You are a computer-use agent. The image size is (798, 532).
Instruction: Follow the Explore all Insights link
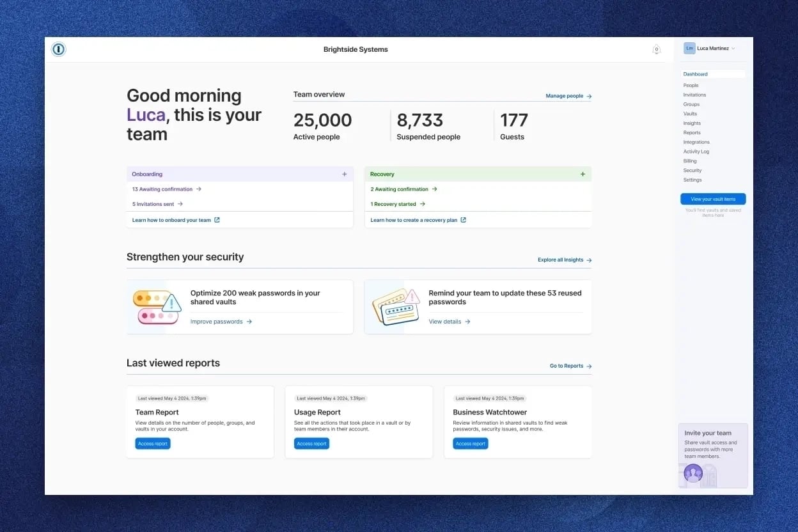(x=560, y=259)
